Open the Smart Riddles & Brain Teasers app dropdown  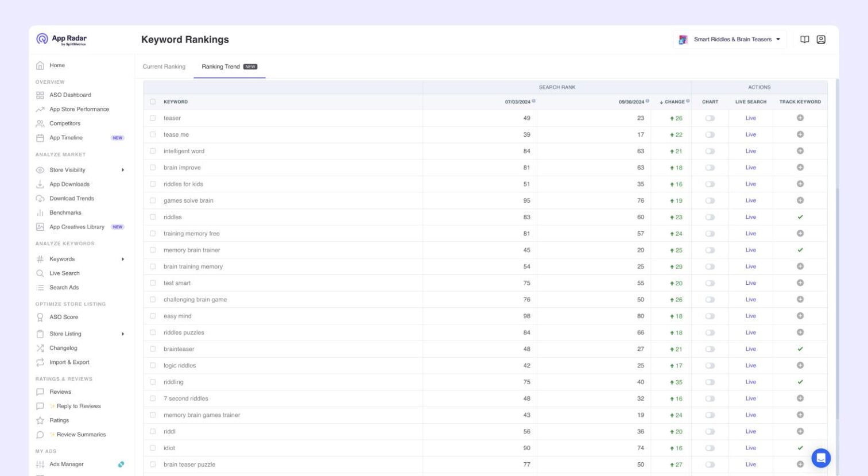click(x=730, y=40)
